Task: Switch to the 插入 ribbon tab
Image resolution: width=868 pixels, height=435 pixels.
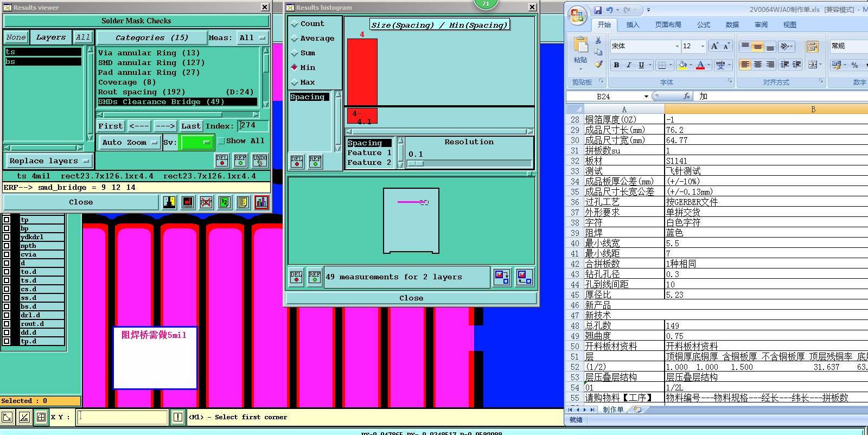Action: 633,25
